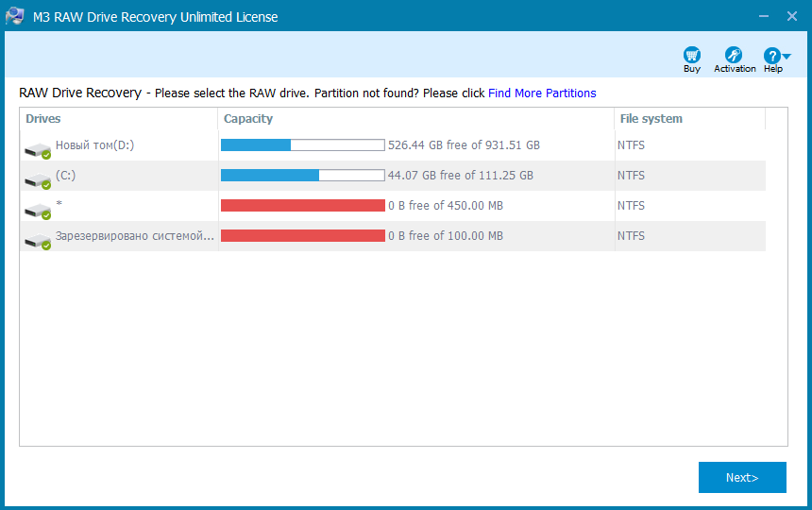Minimize the M3 RAW Drive Recovery window

point(764,16)
